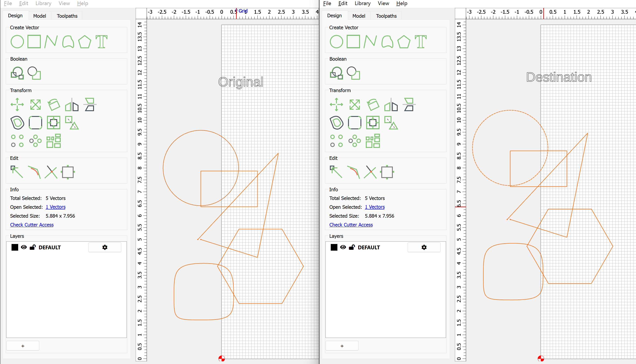Click the Rotate transform icon in left window
Screen dimensions: 636x364
coord(54,105)
